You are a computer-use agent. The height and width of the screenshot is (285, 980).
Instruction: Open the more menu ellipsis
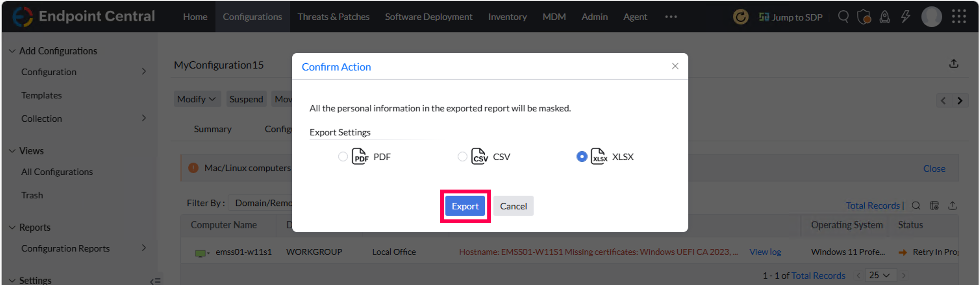tap(671, 17)
